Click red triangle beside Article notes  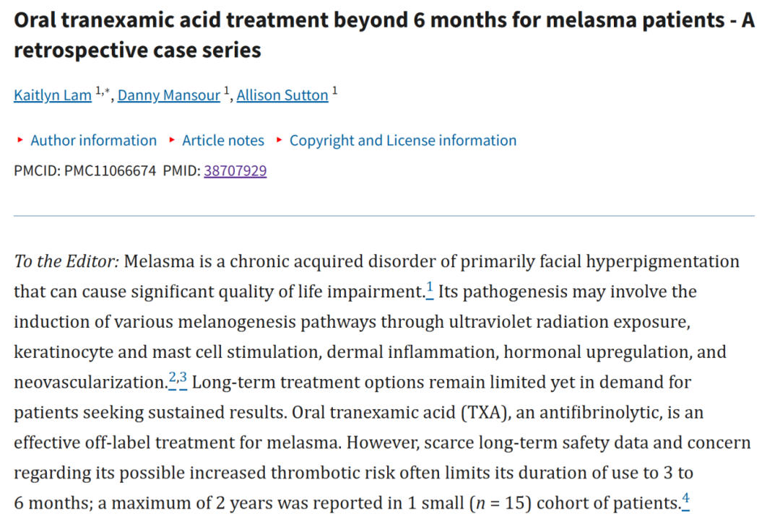click(172, 140)
